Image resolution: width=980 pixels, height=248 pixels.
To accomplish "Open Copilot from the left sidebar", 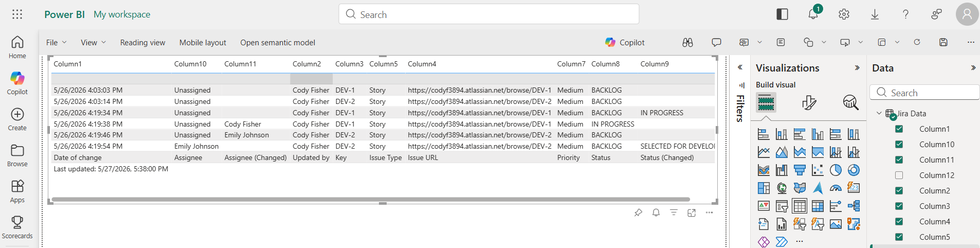I will pos(17,83).
